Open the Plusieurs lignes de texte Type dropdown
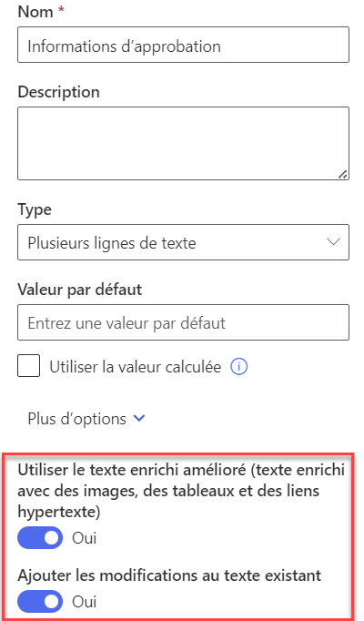Screen dimensions: 364x621 pos(183,242)
